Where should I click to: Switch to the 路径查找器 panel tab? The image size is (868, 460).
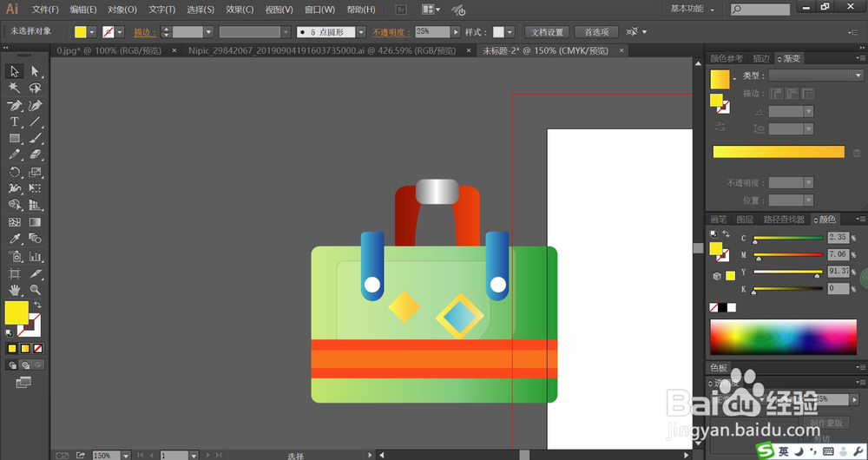[784, 220]
